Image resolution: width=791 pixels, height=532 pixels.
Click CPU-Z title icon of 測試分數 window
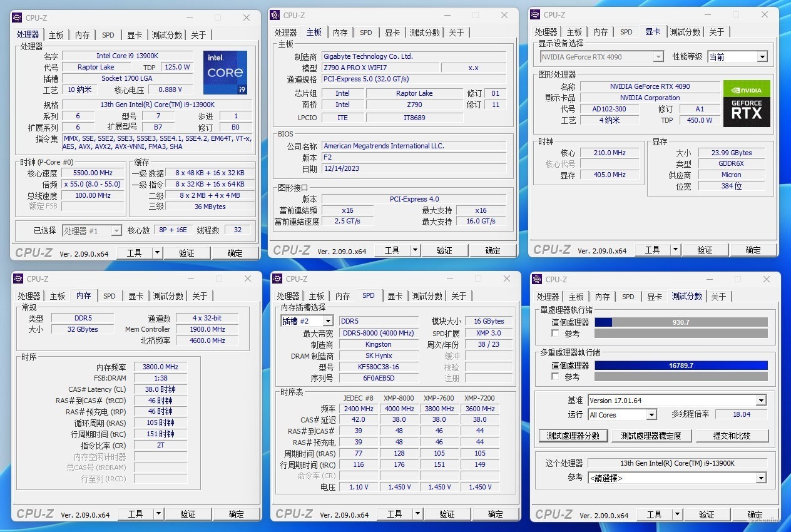[x=538, y=279]
